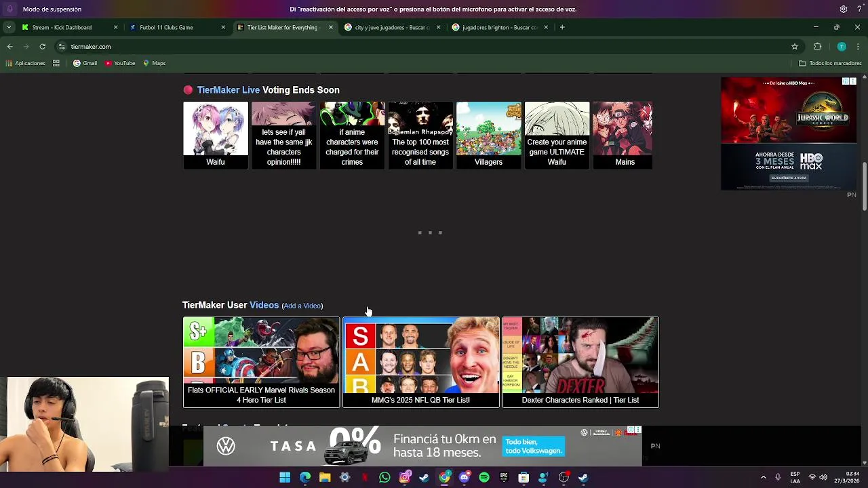
Task: Click the HBO Max Jurassic World ad
Action: (789, 134)
